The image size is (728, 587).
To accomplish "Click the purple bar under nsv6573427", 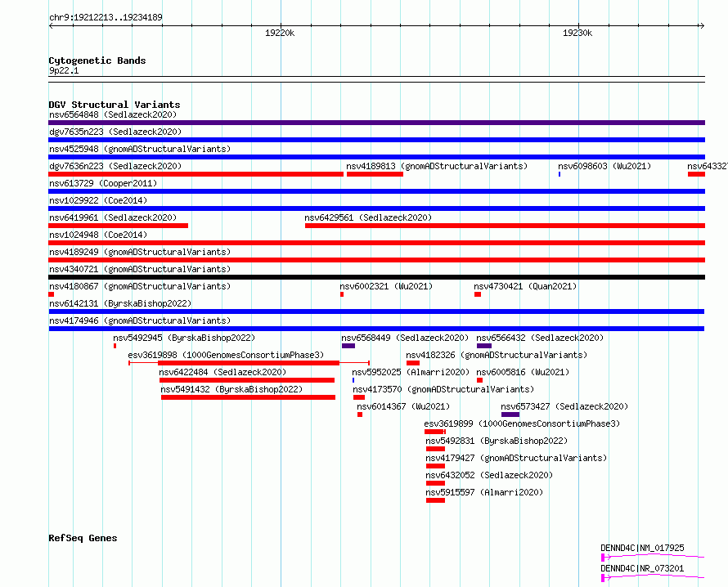I will [x=510, y=414].
